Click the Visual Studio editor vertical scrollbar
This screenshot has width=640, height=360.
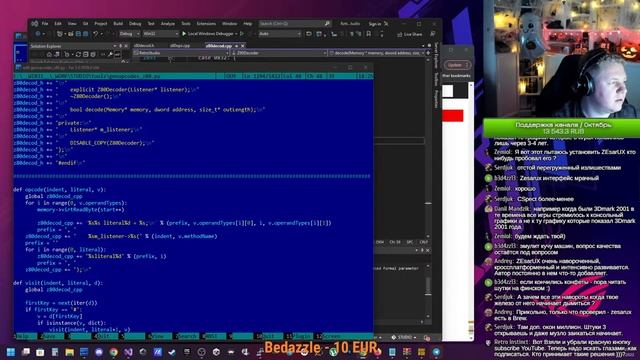[428, 147]
